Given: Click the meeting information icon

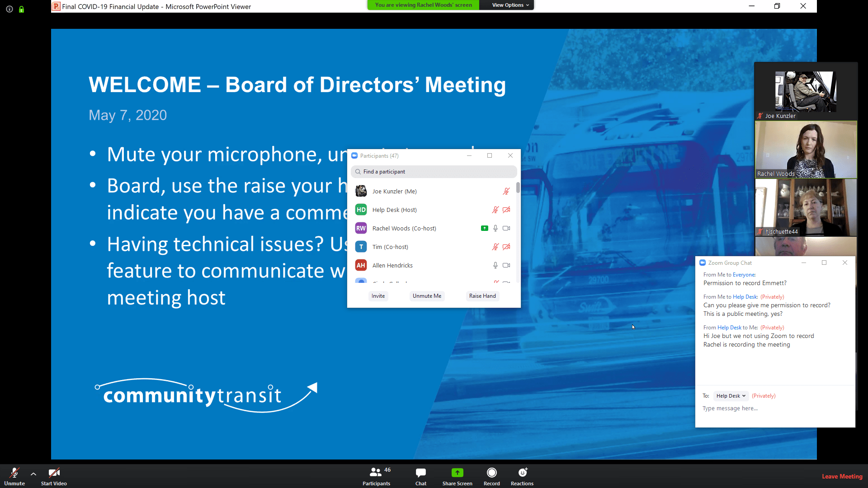Looking at the screenshot, I should click(x=9, y=9).
